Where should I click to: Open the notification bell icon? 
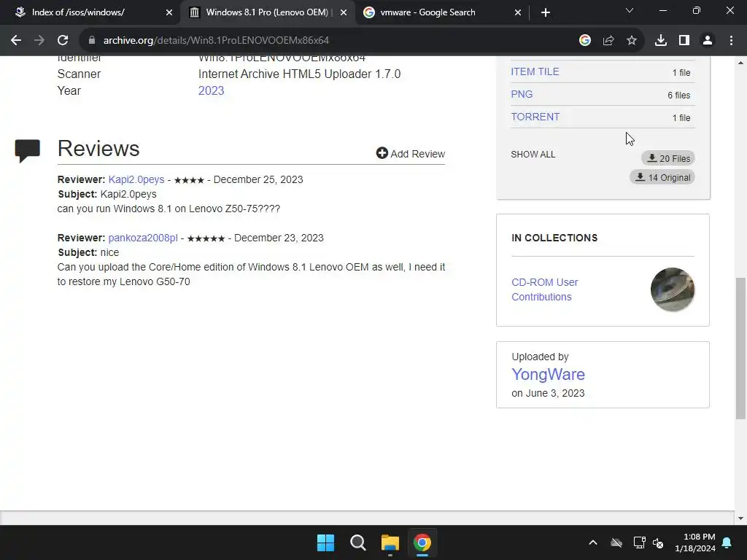pos(727,542)
